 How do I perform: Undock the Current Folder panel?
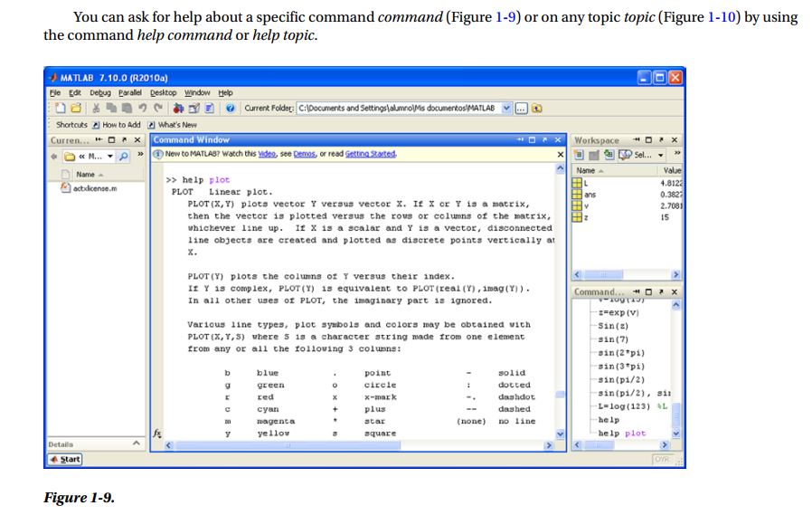[124, 140]
